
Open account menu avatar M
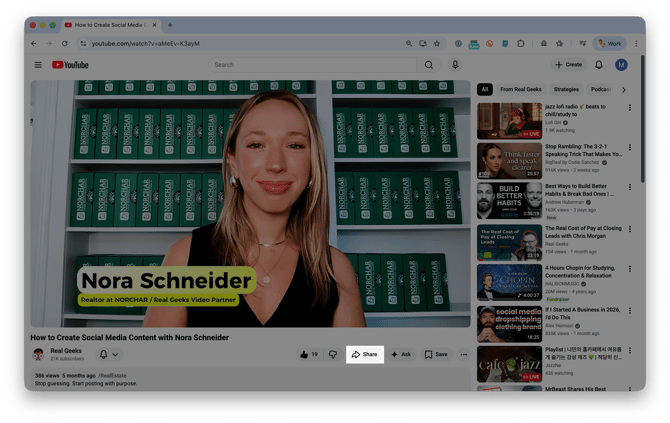coord(621,65)
